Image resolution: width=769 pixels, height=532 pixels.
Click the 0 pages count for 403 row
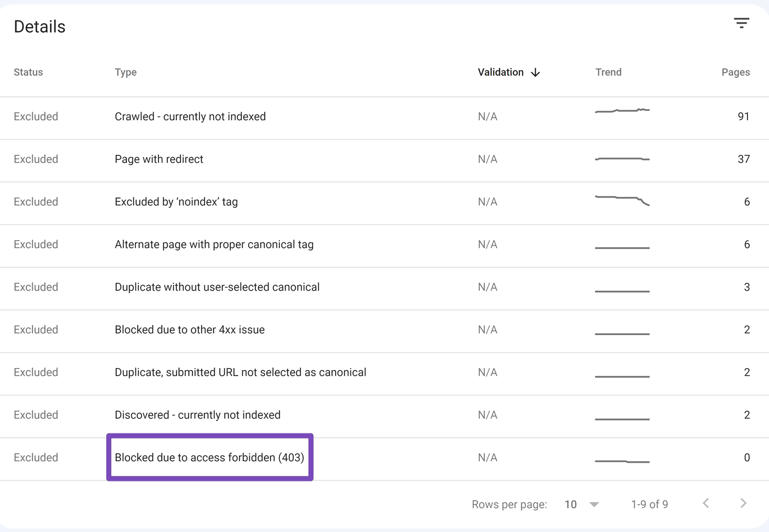point(747,457)
